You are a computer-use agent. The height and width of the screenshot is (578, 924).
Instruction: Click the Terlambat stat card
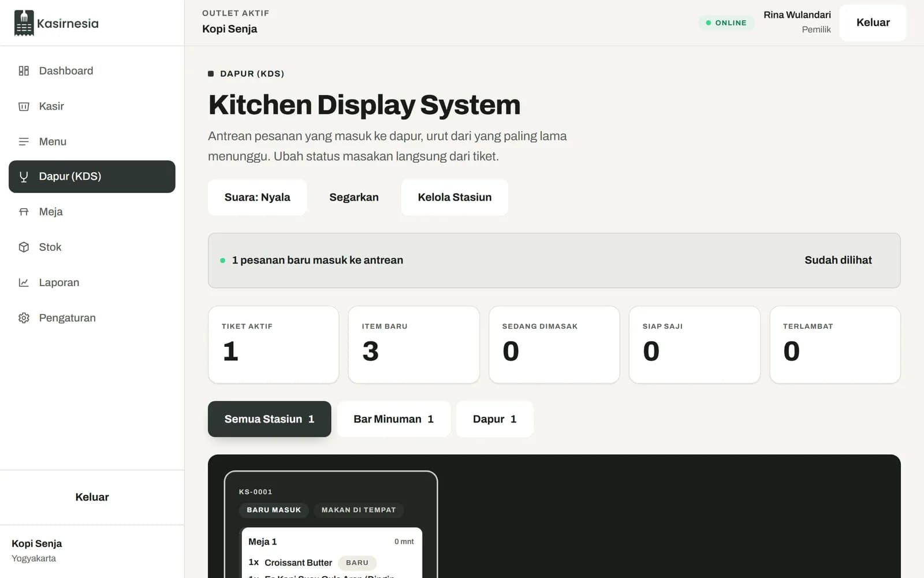[x=834, y=344]
